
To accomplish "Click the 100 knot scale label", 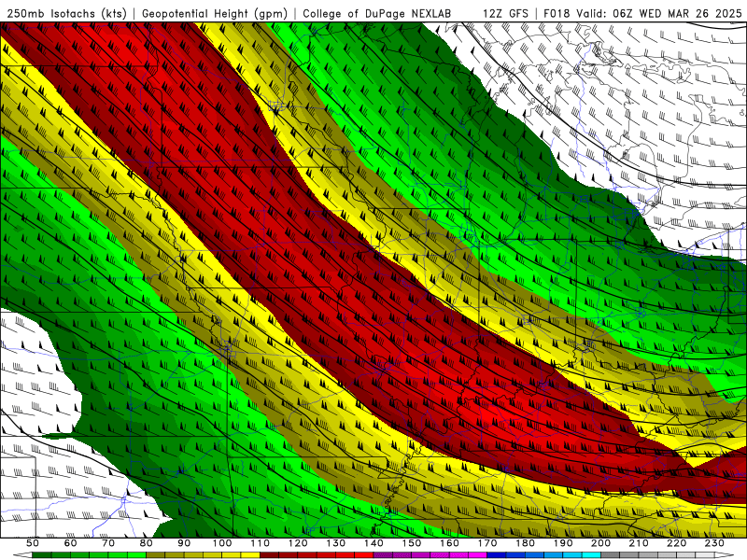I will [x=222, y=543].
